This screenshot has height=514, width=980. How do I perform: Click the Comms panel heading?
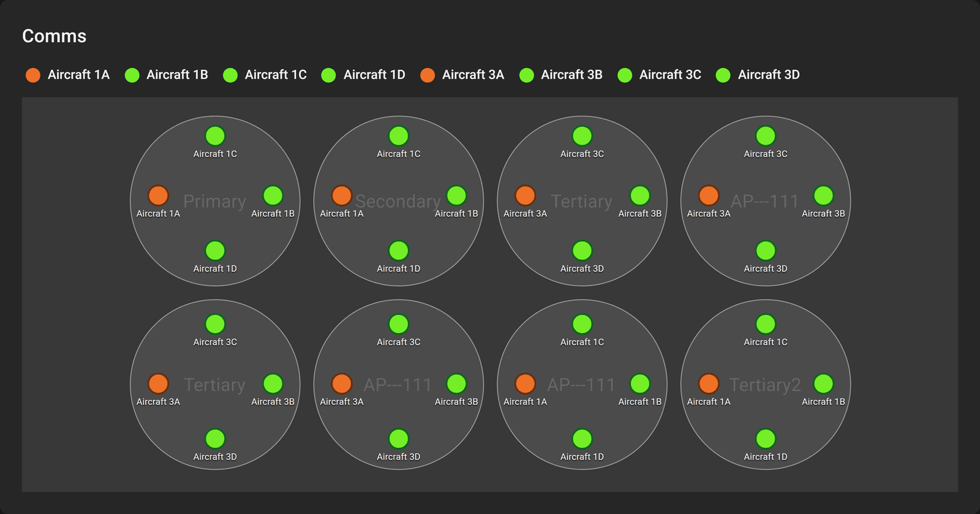(55, 36)
